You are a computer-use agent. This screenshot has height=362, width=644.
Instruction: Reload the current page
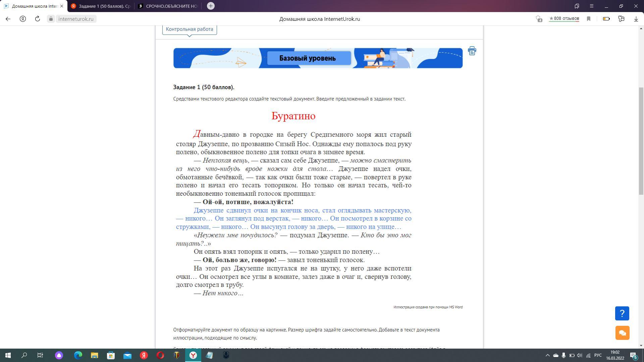(38, 19)
